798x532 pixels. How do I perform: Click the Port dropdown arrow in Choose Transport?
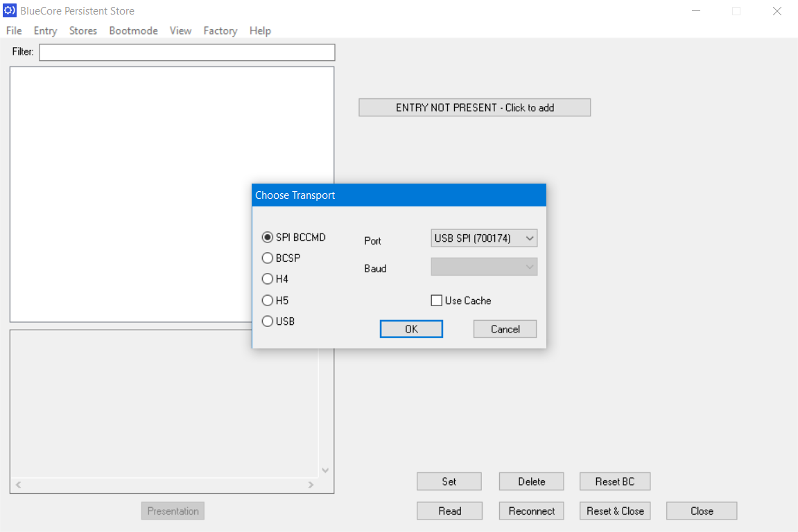(530, 238)
